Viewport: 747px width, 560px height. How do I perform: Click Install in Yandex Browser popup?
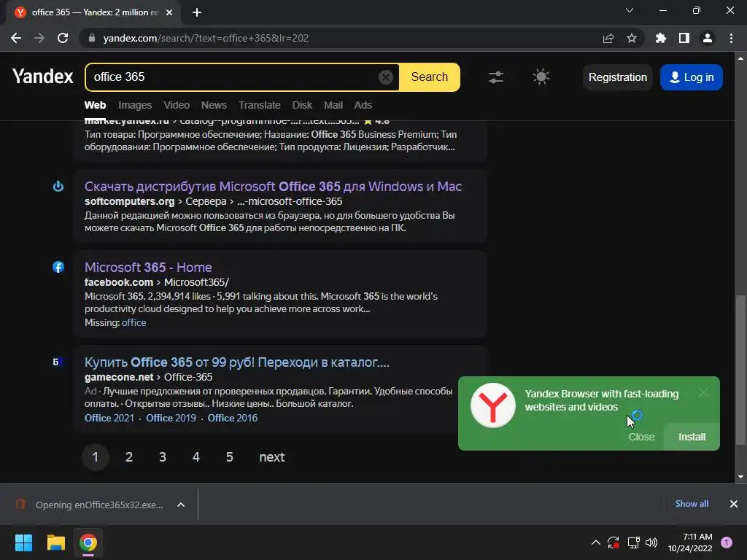click(x=692, y=437)
